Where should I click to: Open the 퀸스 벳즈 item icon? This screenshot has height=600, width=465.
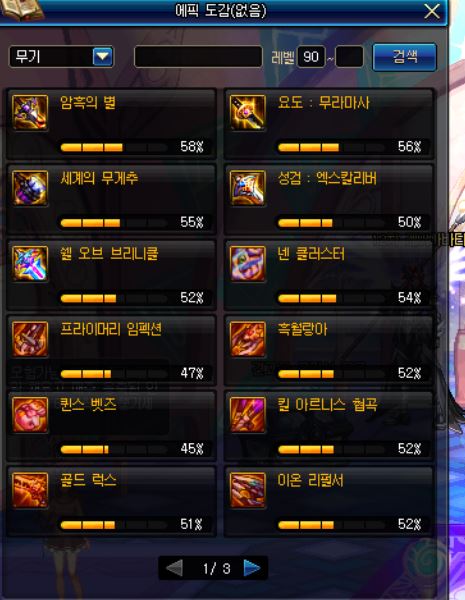[x=30, y=414]
